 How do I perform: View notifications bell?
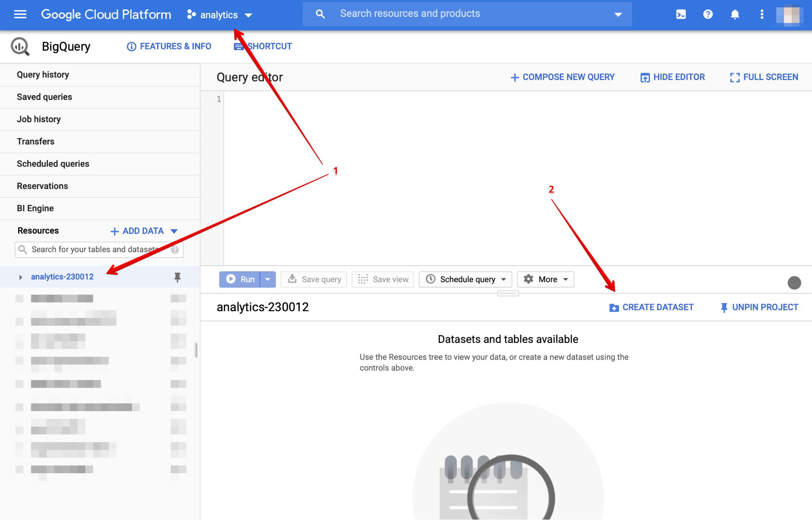tap(735, 15)
